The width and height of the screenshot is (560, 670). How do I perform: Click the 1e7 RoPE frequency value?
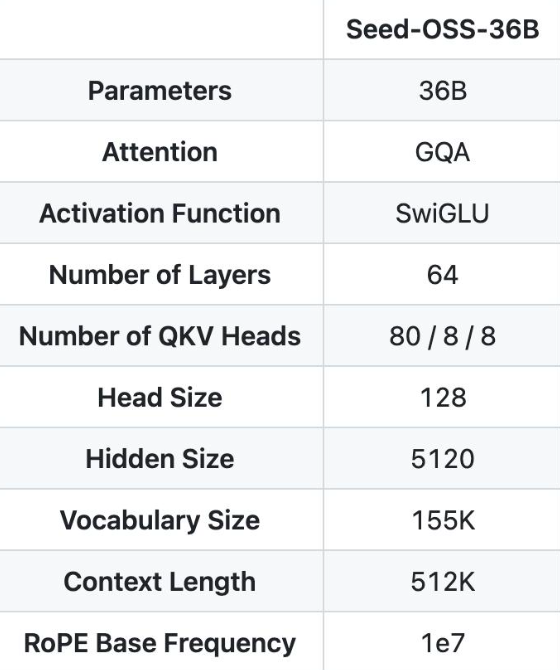click(x=443, y=643)
